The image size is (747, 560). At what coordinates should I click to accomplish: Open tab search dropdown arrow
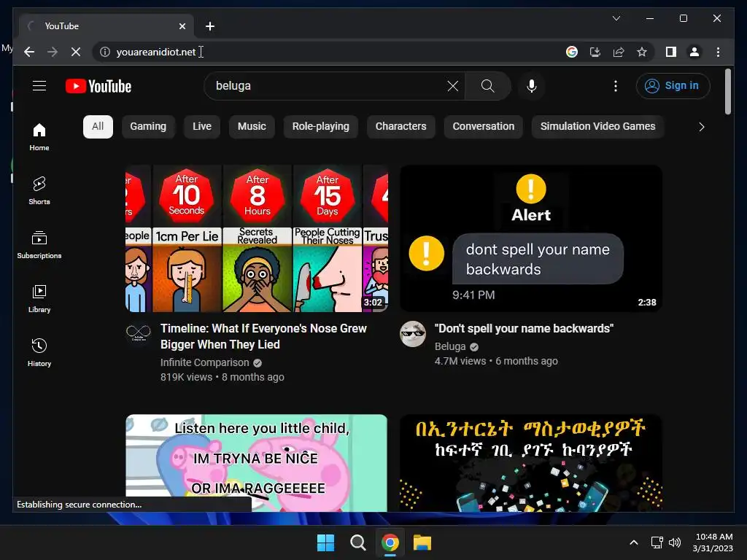(616, 18)
